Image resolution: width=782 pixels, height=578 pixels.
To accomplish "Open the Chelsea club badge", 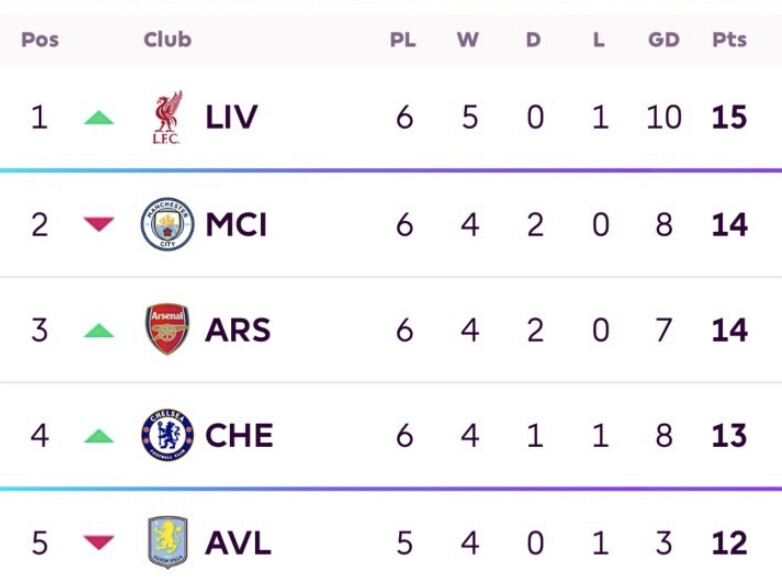I will (x=167, y=435).
